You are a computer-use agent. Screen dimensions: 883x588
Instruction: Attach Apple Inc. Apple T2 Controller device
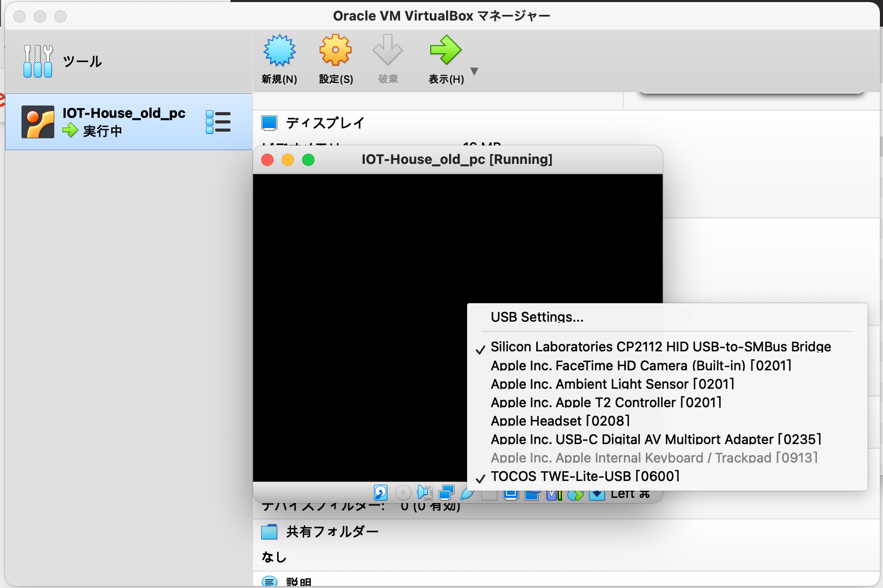pyautogui.click(x=667, y=403)
